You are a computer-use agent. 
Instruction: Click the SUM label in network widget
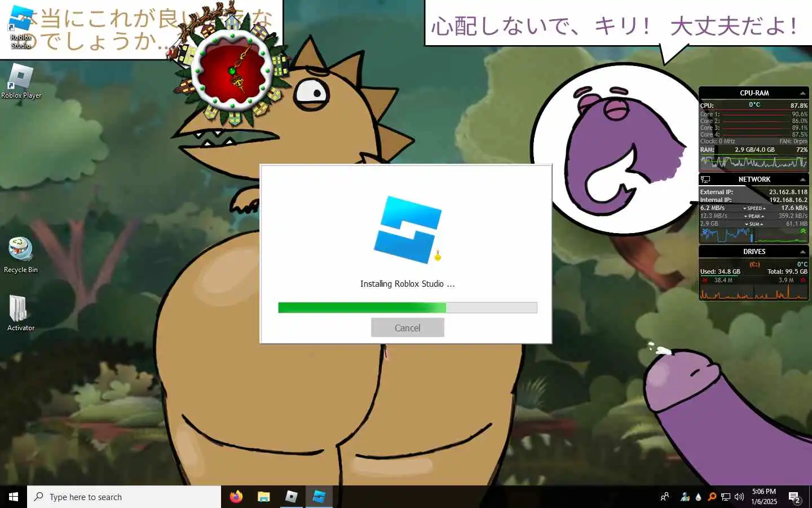(x=754, y=224)
